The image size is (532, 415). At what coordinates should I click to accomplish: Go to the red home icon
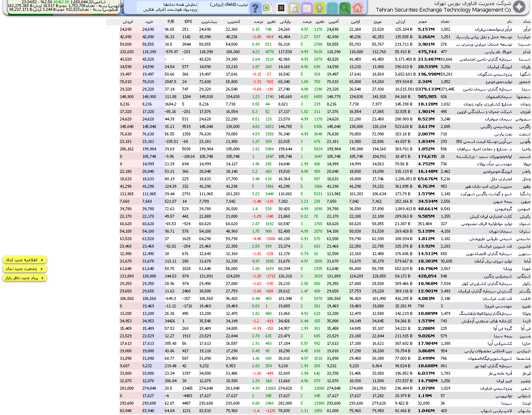click(x=357, y=8)
